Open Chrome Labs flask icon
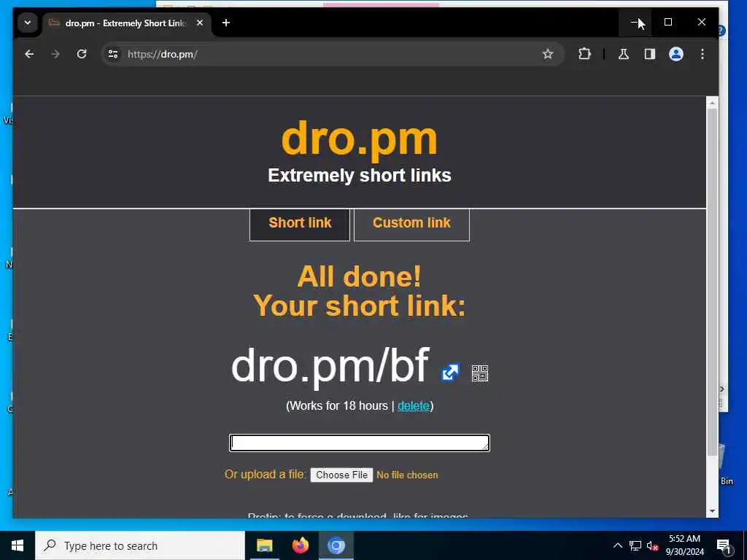Viewport: 747px width, 560px height. (x=624, y=54)
